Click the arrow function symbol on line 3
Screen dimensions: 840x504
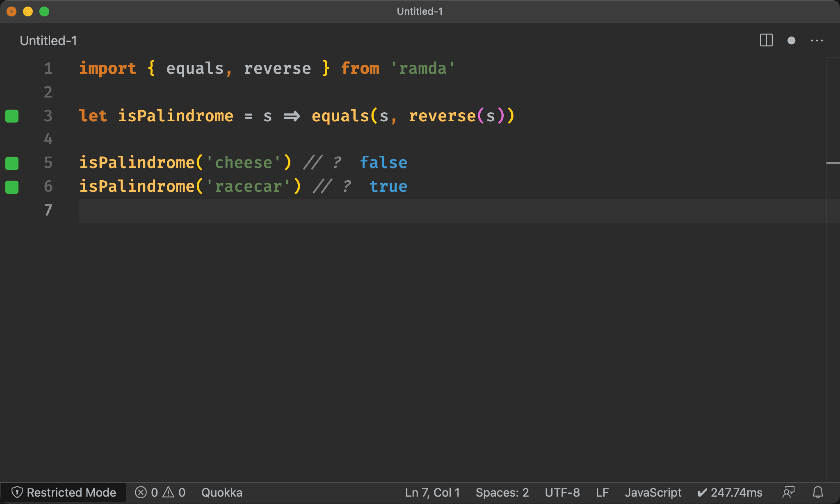292,116
